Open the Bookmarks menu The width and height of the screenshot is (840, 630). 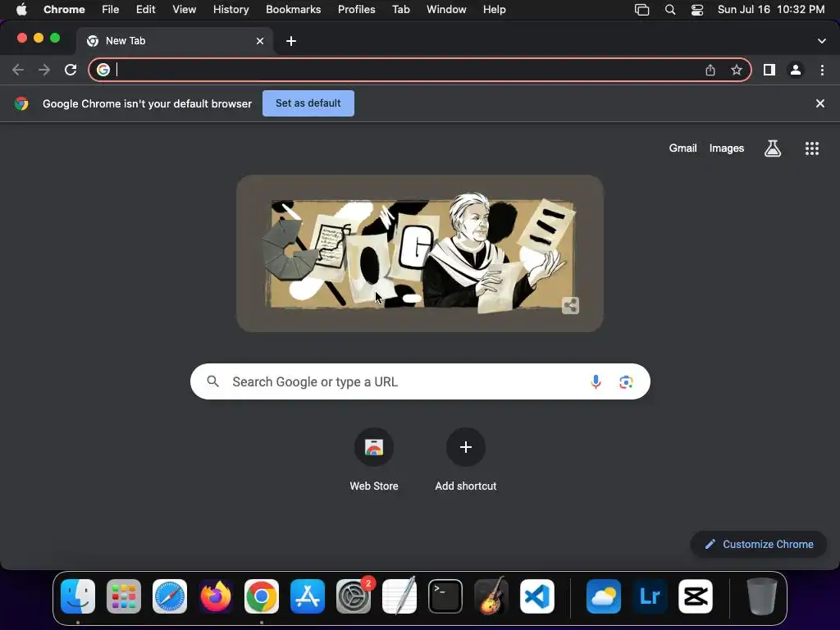point(293,9)
